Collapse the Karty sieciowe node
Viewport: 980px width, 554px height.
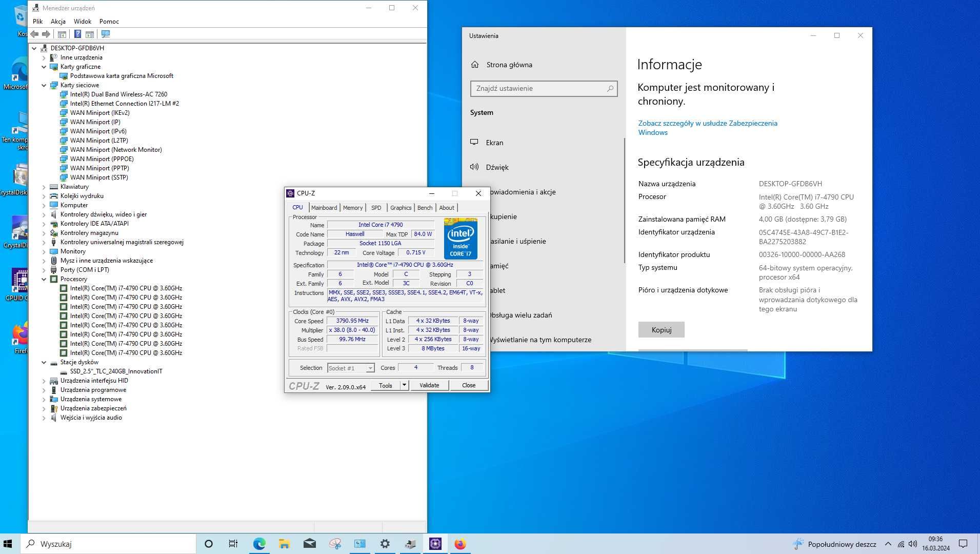(x=44, y=85)
